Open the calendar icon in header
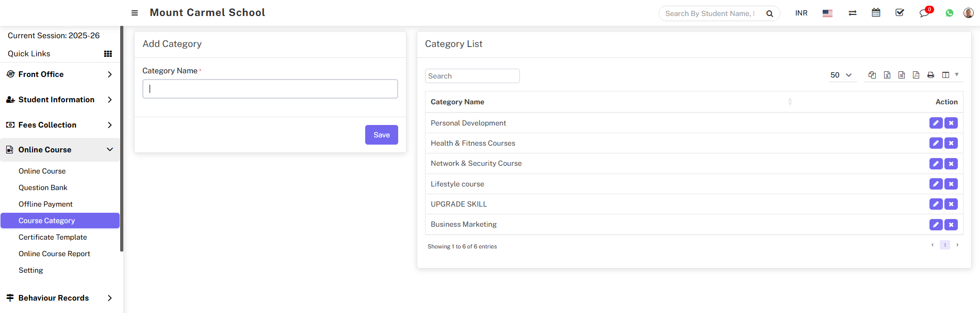 point(876,13)
